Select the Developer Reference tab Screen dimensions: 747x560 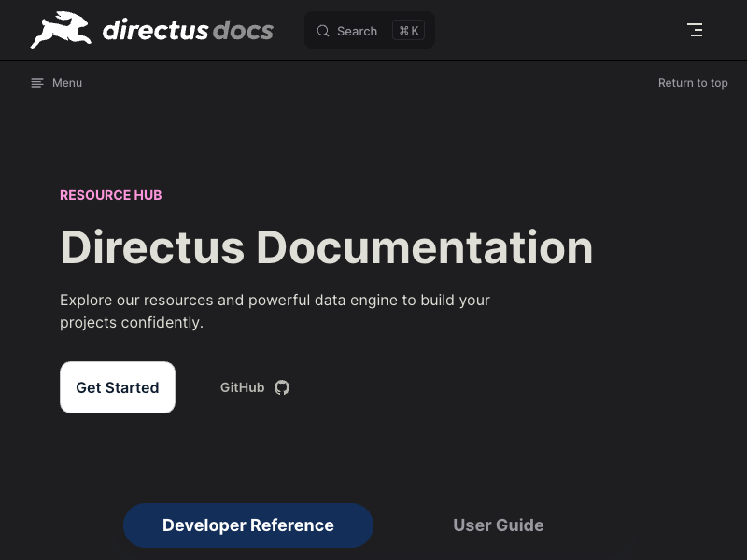[x=248, y=525]
